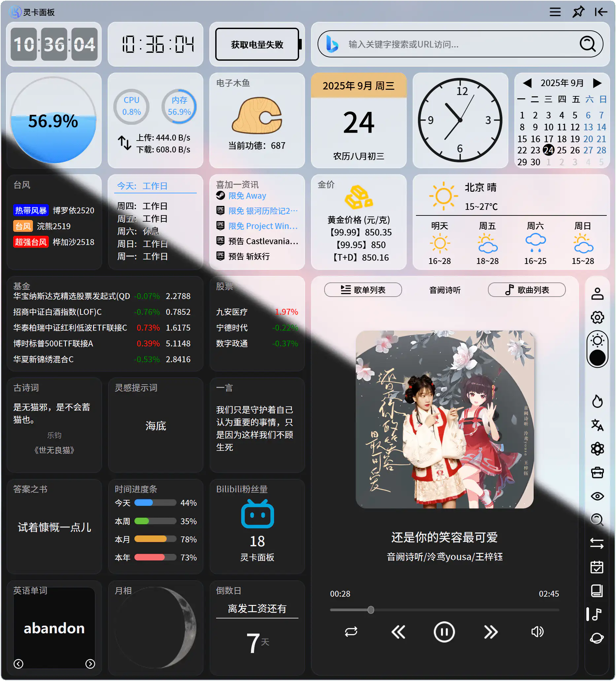The image size is (616, 681).
Task: Open the settings gear in right sidebar
Action: (598, 317)
